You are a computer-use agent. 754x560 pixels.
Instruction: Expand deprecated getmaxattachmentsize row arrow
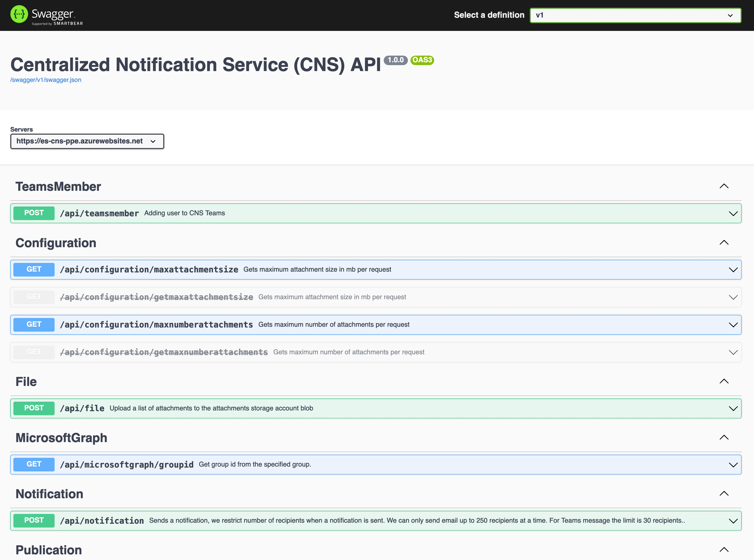tap(733, 297)
